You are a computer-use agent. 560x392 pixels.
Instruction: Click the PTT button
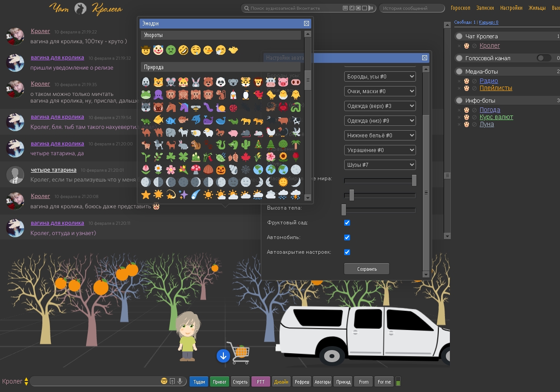[x=261, y=382]
